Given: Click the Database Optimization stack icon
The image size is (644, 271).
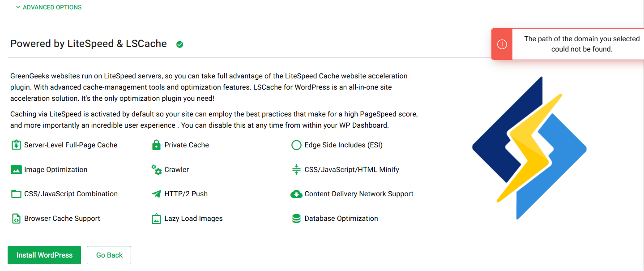Looking at the screenshot, I should pos(296,219).
